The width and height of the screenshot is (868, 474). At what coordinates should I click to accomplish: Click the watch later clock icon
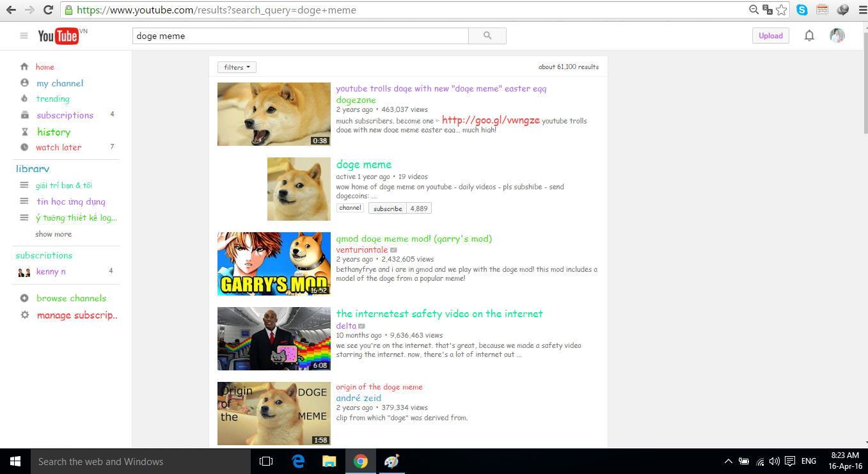pyautogui.click(x=24, y=147)
